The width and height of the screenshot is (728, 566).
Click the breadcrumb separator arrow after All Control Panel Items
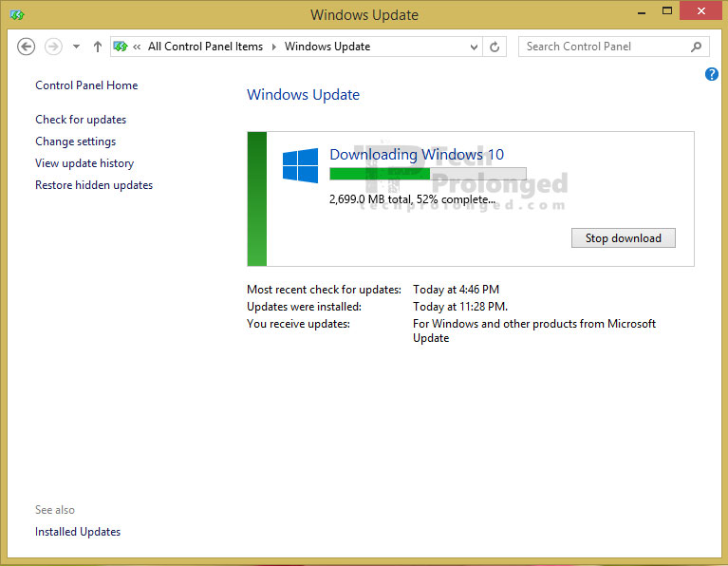coord(274,47)
